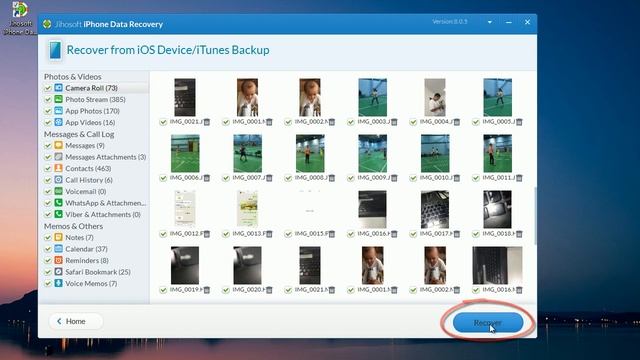Click the trash icon beside IMG_0008
Screen dimensions: 640x360
click(x=331, y=178)
